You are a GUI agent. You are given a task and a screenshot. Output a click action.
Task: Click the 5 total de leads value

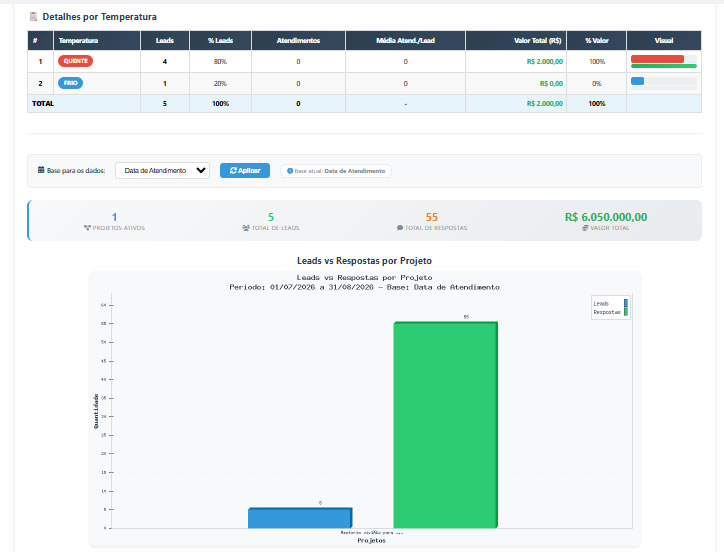click(271, 217)
